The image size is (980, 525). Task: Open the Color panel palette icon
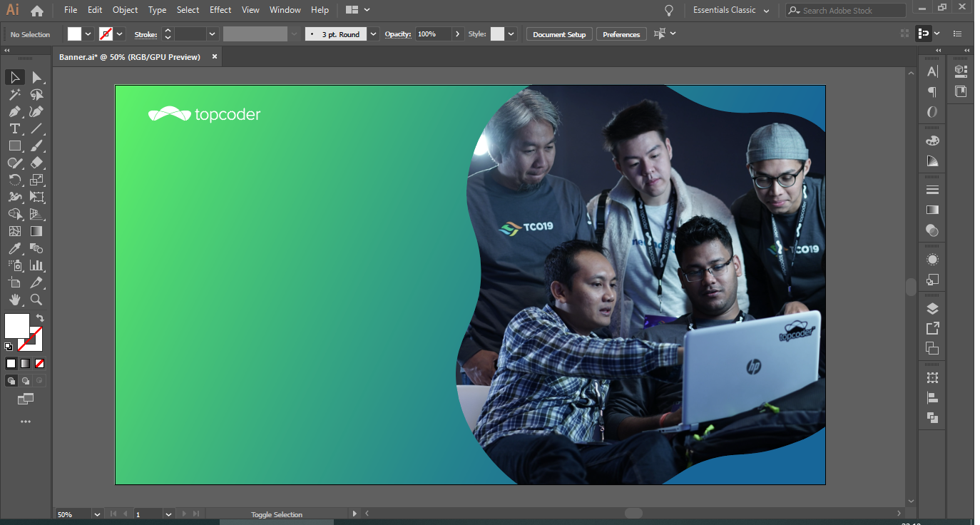[932, 141]
